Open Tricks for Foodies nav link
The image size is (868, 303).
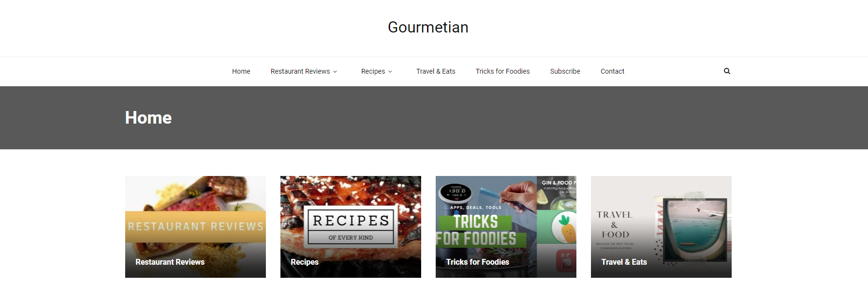[x=503, y=71]
